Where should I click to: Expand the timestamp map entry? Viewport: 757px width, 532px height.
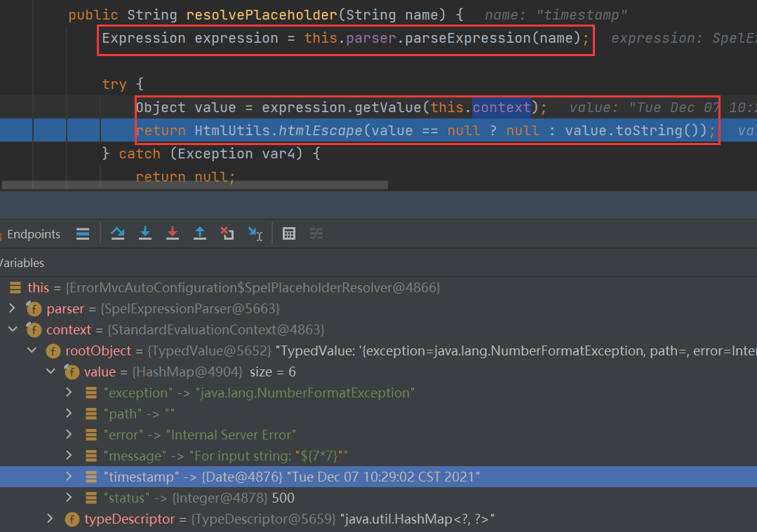click(x=69, y=477)
